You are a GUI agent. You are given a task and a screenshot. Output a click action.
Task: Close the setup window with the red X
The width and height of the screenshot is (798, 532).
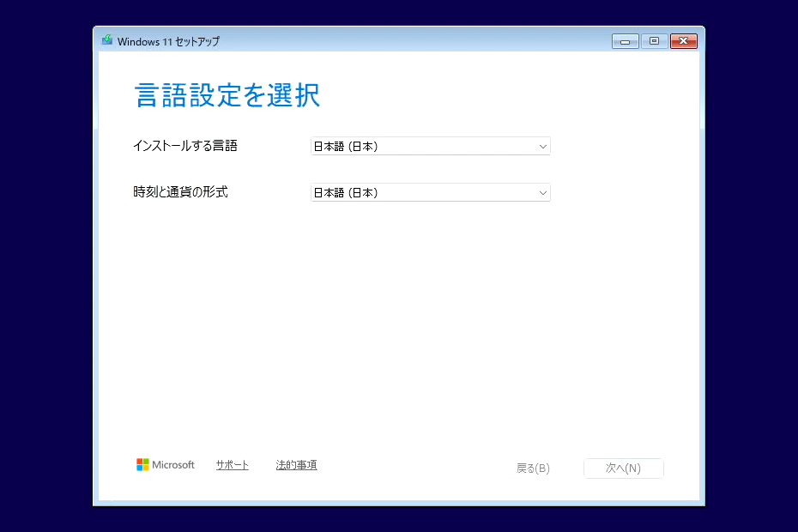pos(684,40)
